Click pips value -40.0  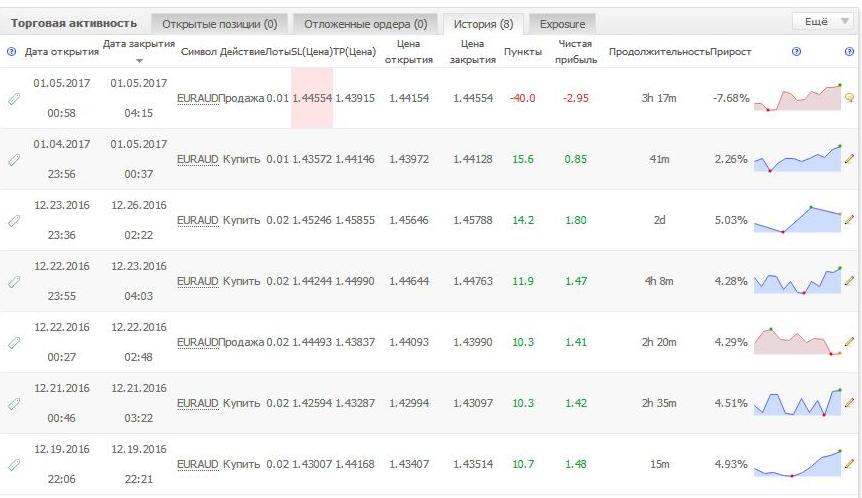click(522, 98)
